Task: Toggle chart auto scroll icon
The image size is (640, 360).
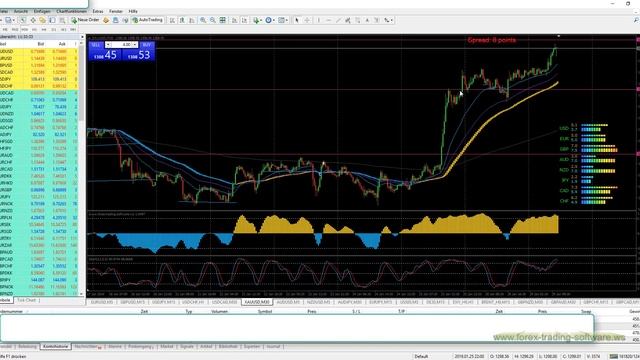Action: [234, 20]
